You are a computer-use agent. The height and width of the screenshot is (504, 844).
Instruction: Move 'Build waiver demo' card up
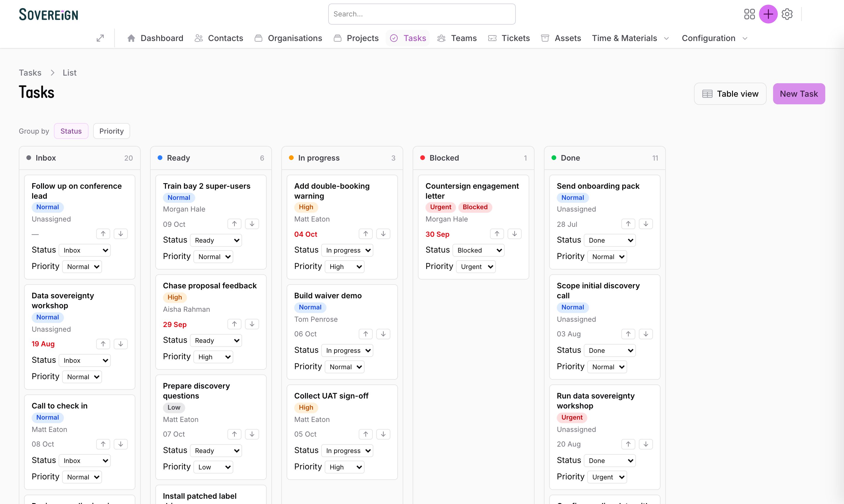[366, 334]
